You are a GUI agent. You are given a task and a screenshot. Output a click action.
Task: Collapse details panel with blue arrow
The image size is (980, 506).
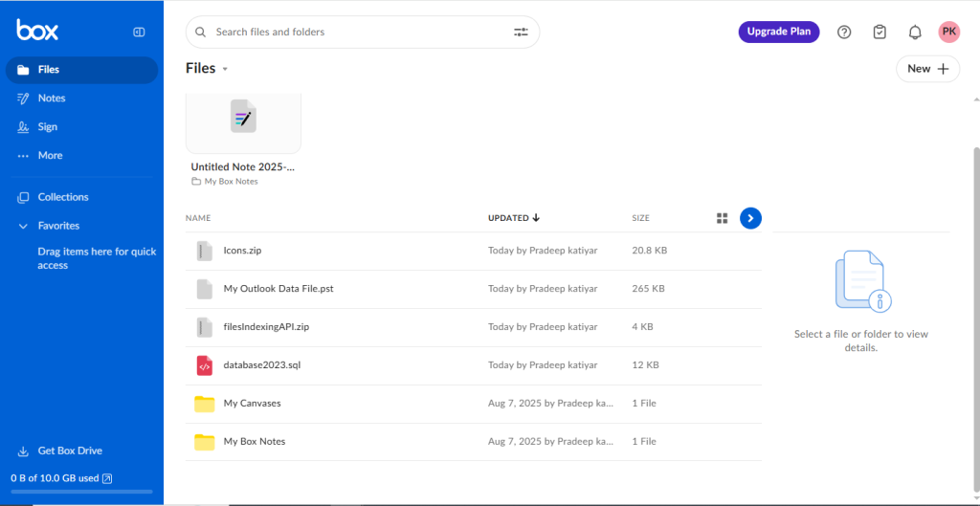coord(751,218)
